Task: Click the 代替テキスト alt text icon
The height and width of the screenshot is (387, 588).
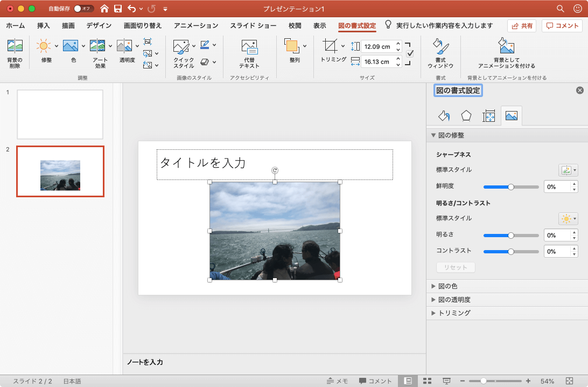Action: [249, 46]
